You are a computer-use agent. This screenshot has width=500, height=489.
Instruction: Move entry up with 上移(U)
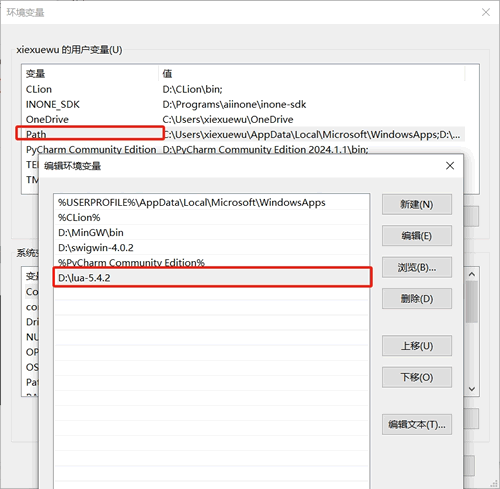point(417,346)
